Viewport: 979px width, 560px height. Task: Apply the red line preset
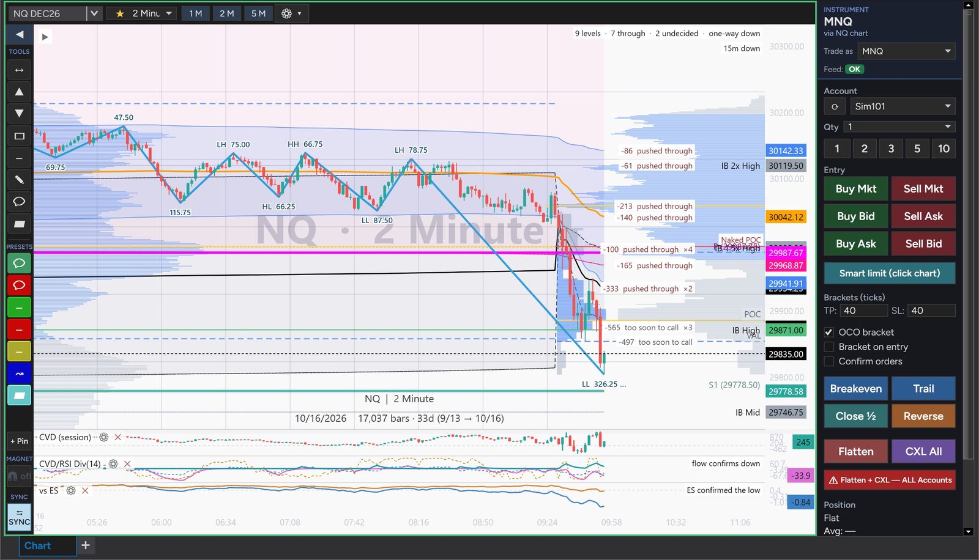19,329
